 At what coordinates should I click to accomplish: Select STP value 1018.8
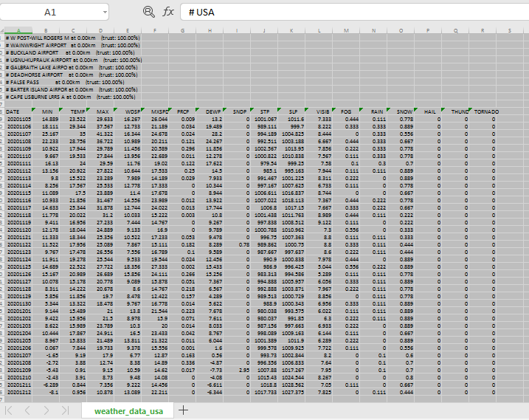click(264, 385)
